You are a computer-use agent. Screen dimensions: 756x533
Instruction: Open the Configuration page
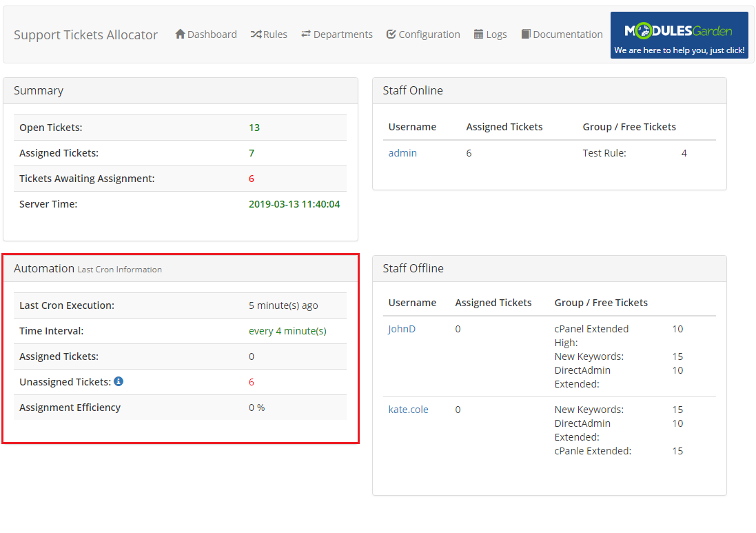pyautogui.click(x=423, y=34)
